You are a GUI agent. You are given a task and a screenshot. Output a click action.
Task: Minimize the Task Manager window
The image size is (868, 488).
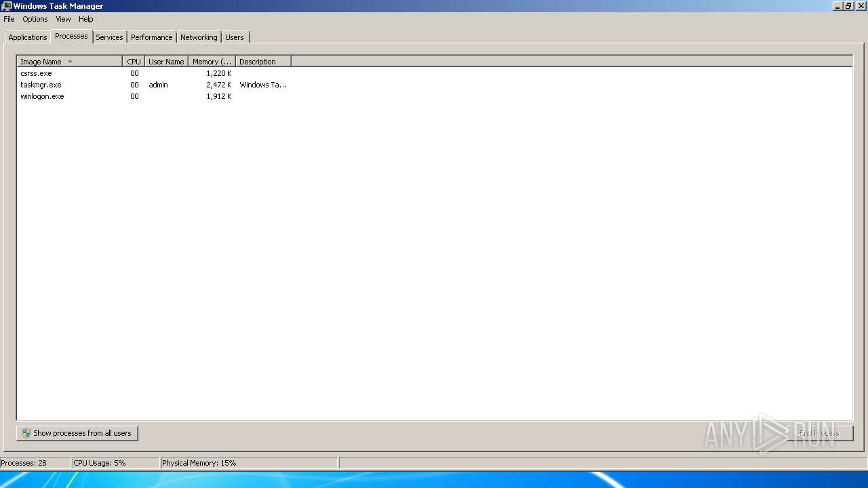[x=837, y=5]
